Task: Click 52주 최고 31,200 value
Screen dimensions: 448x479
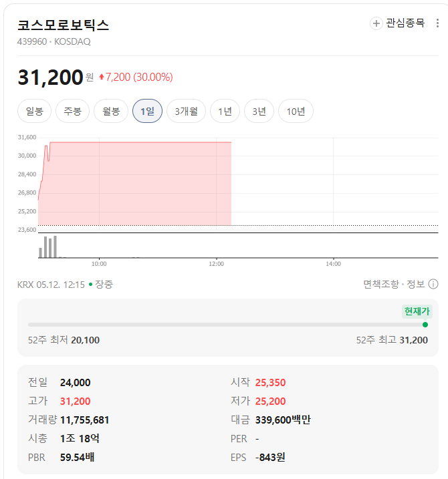Action: coord(413,340)
